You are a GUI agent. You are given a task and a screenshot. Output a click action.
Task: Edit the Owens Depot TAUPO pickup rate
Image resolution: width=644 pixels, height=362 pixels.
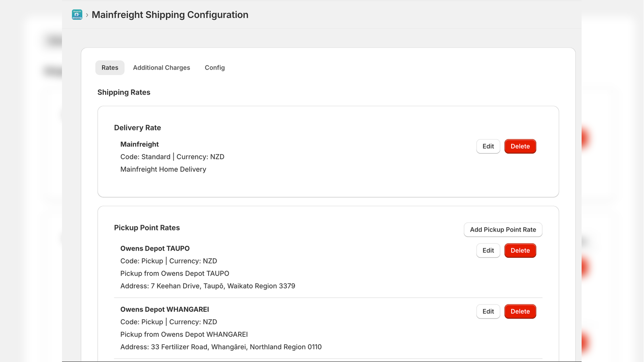(488, 250)
